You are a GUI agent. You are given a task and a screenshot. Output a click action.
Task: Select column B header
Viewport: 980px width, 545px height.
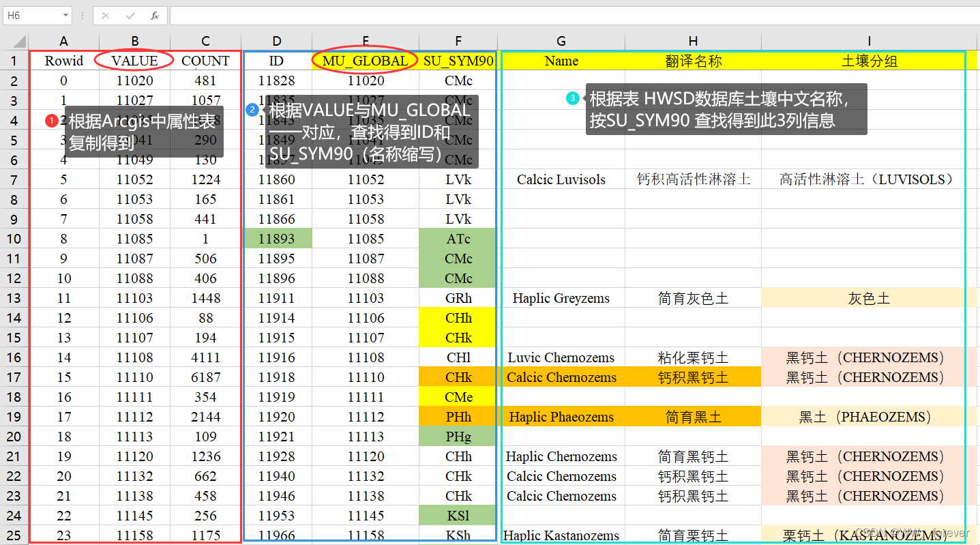[135, 41]
